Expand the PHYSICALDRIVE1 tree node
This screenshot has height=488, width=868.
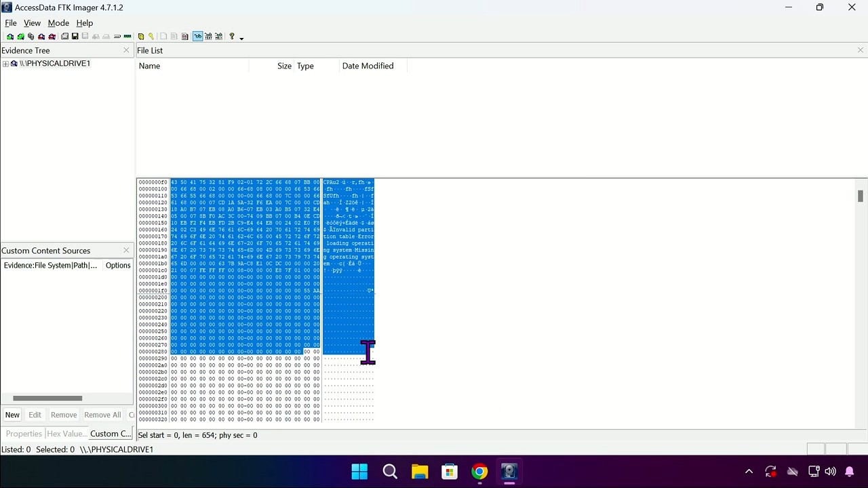tap(5, 63)
